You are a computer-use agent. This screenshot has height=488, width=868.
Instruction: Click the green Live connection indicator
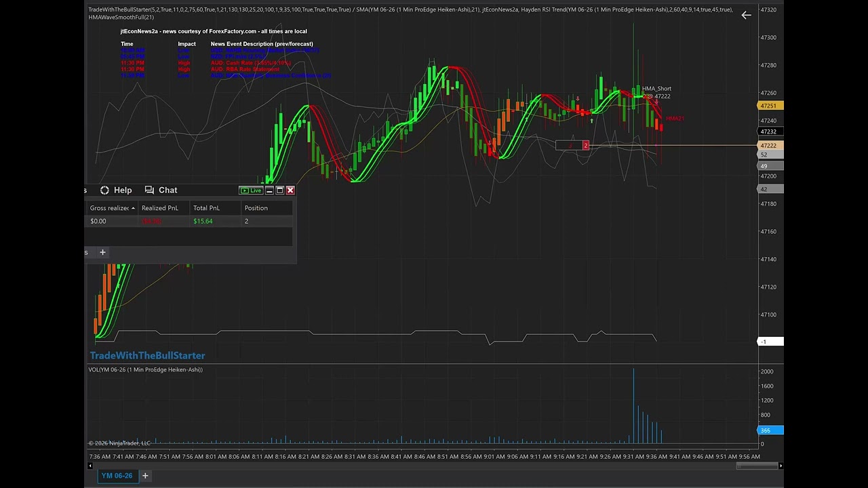coord(251,190)
